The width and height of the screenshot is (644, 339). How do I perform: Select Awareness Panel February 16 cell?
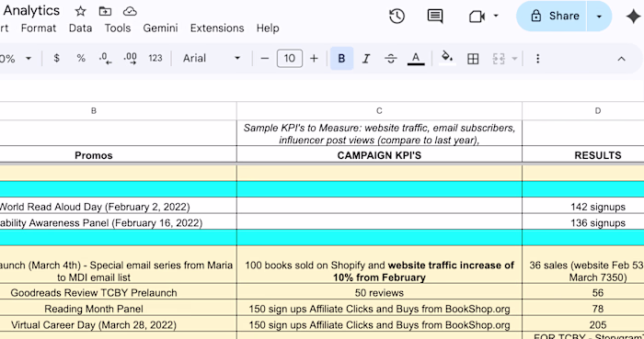click(x=119, y=222)
